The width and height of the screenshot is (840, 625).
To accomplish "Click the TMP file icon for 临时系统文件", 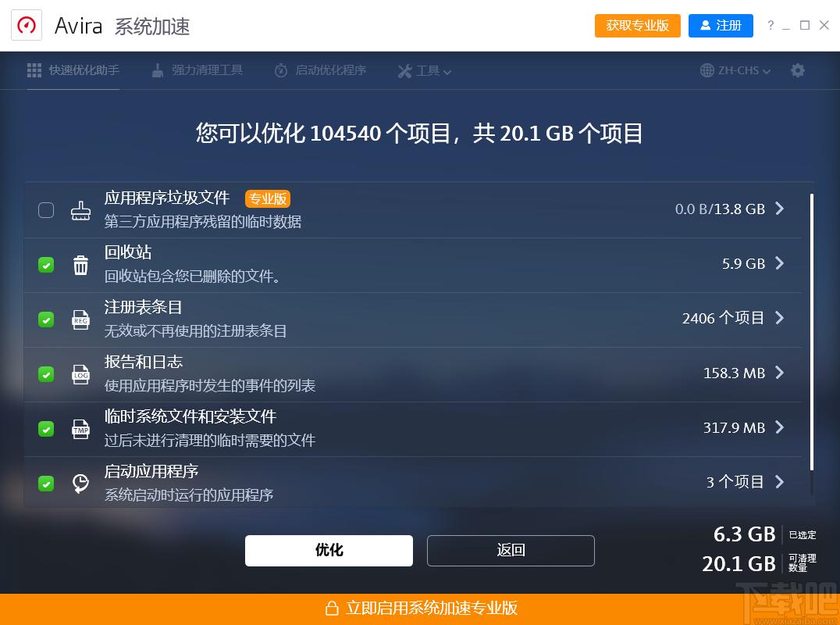I will 81,429.
